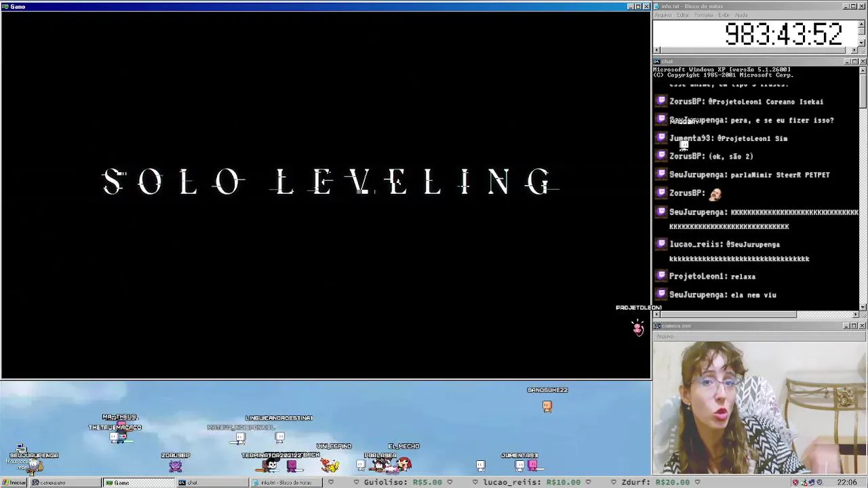This screenshot has width=868, height=488.
Task: Click the Guioliso R$5.00 donation text
Action: 403,483
